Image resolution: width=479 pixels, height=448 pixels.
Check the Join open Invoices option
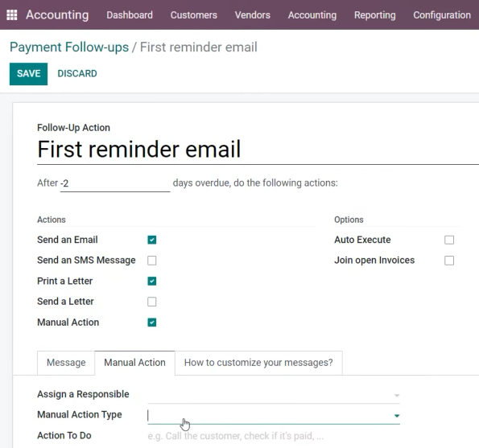(x=449, y=261)
